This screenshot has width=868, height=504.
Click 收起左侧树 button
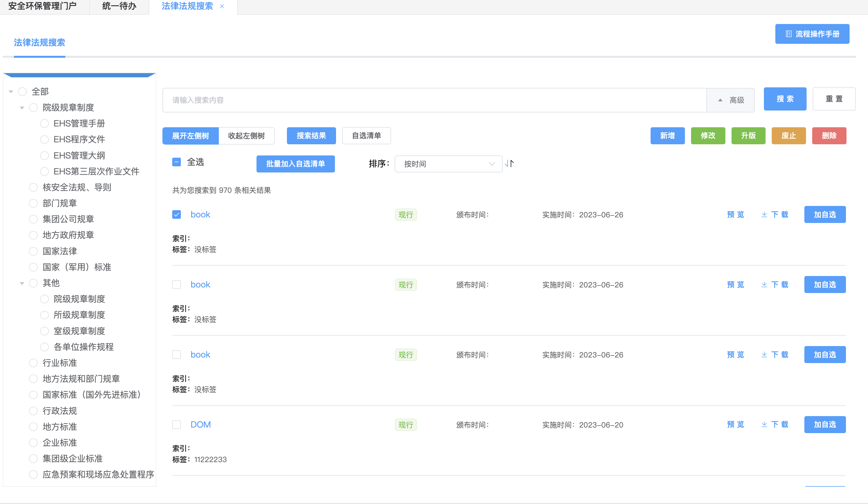click(246, 136)
